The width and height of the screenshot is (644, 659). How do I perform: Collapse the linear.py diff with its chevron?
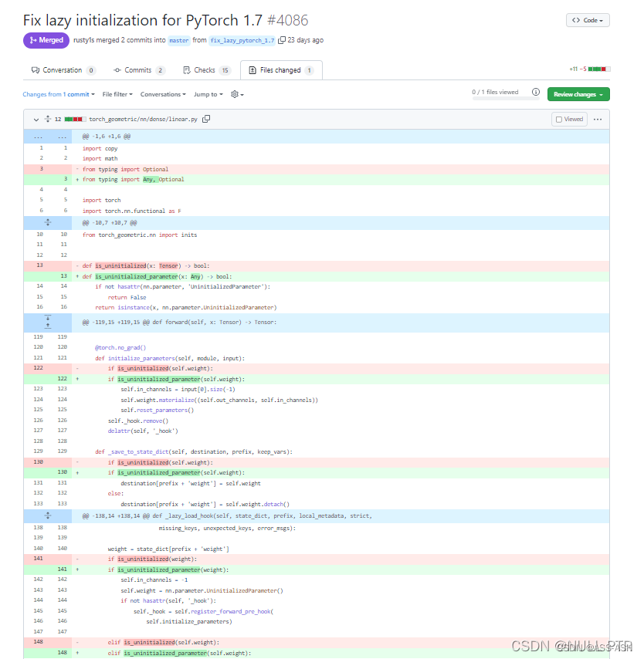click(x=36, y=119)
